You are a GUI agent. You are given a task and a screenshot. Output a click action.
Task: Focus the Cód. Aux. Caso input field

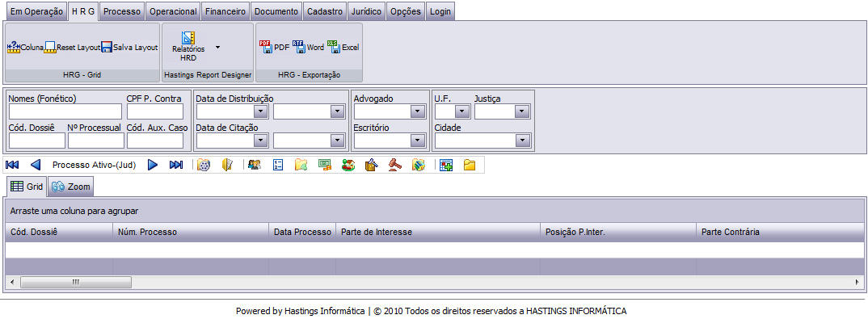[155, 141]
